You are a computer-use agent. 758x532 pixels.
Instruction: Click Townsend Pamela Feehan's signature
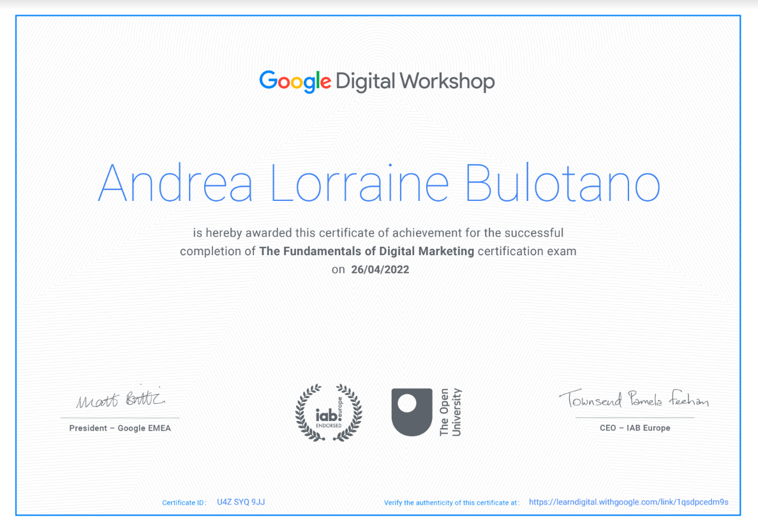[635, 400]
